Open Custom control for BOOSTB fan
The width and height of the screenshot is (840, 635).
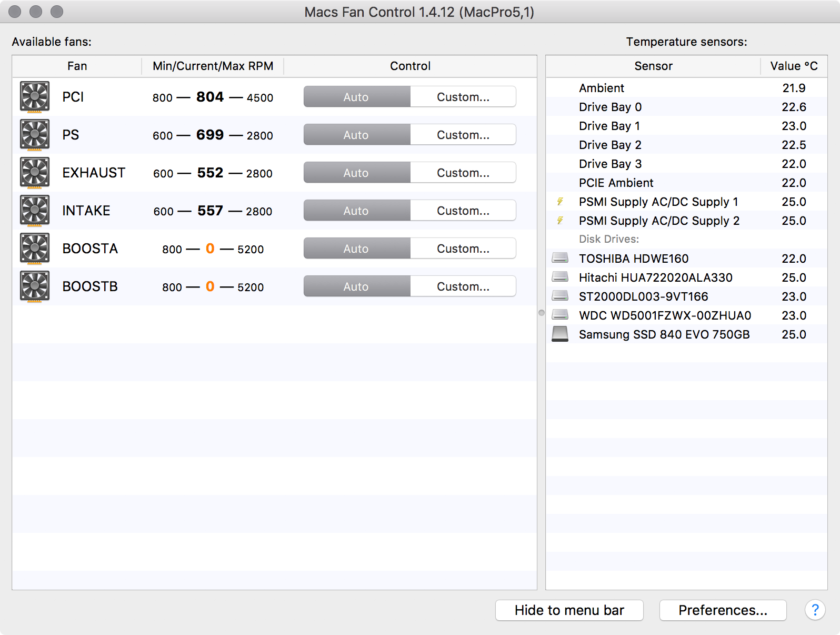[x=463, y=286]
